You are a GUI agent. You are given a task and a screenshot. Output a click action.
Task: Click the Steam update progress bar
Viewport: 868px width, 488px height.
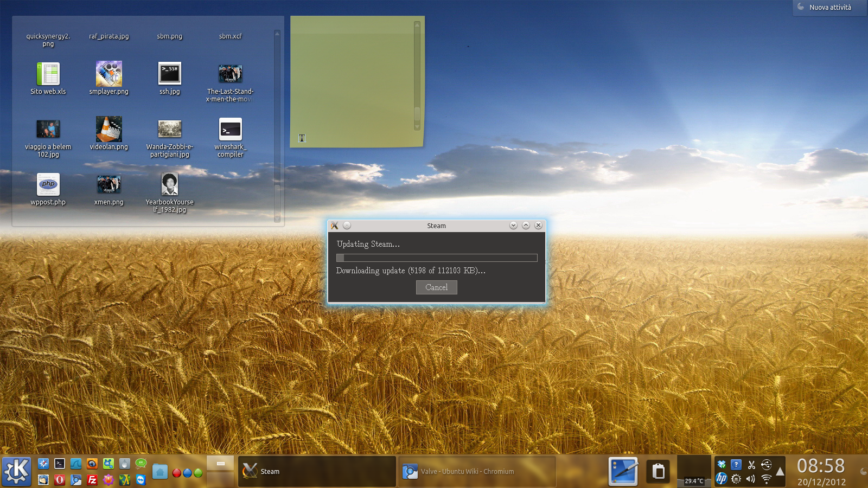tap(436, 258)
